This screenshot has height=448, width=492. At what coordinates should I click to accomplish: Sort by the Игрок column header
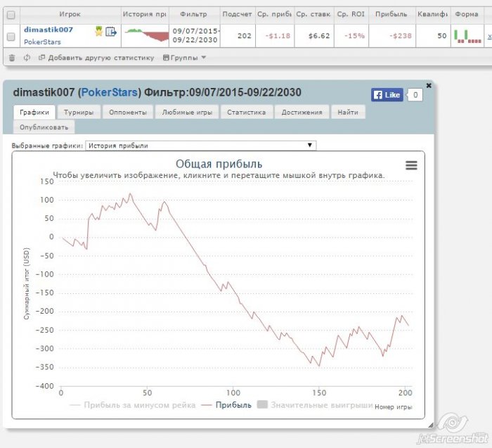(70, 15)
